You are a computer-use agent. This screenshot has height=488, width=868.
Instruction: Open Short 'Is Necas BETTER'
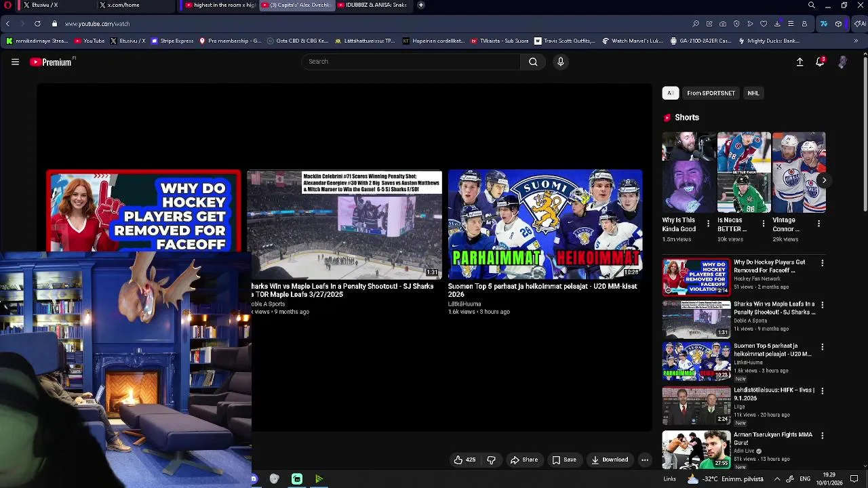click(x=744, y=172)
